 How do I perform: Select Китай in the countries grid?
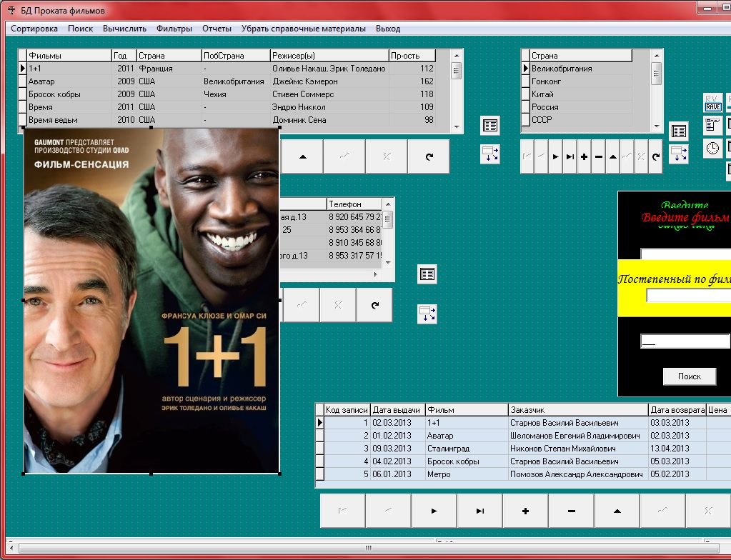pos(581,94)
